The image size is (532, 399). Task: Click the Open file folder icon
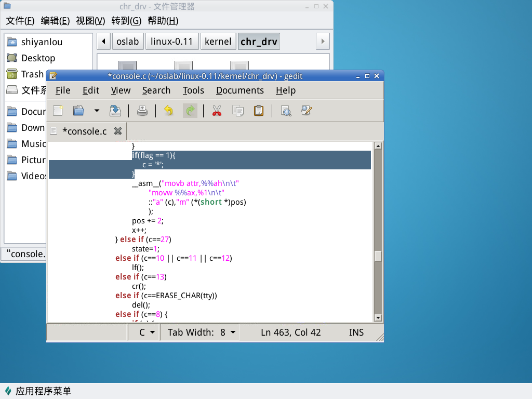coord(78,111)
